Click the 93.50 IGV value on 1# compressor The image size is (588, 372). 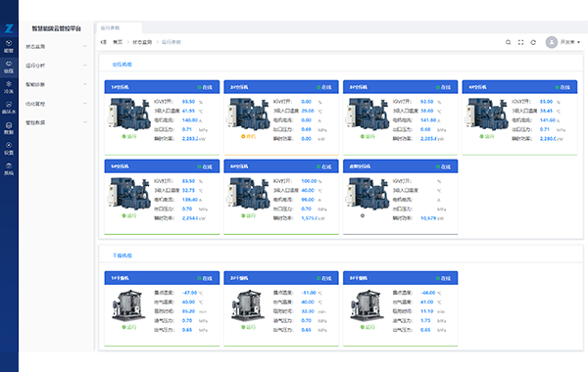[188, 102]
